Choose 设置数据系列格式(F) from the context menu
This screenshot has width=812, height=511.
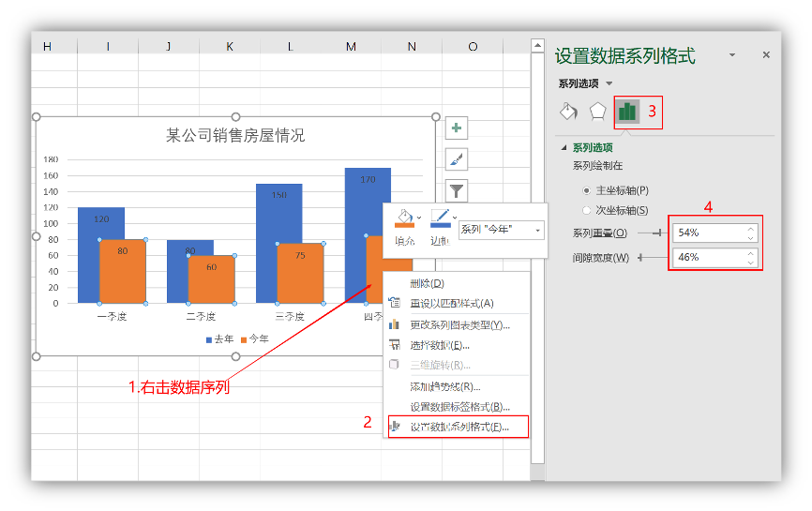(x=458, y=427)
